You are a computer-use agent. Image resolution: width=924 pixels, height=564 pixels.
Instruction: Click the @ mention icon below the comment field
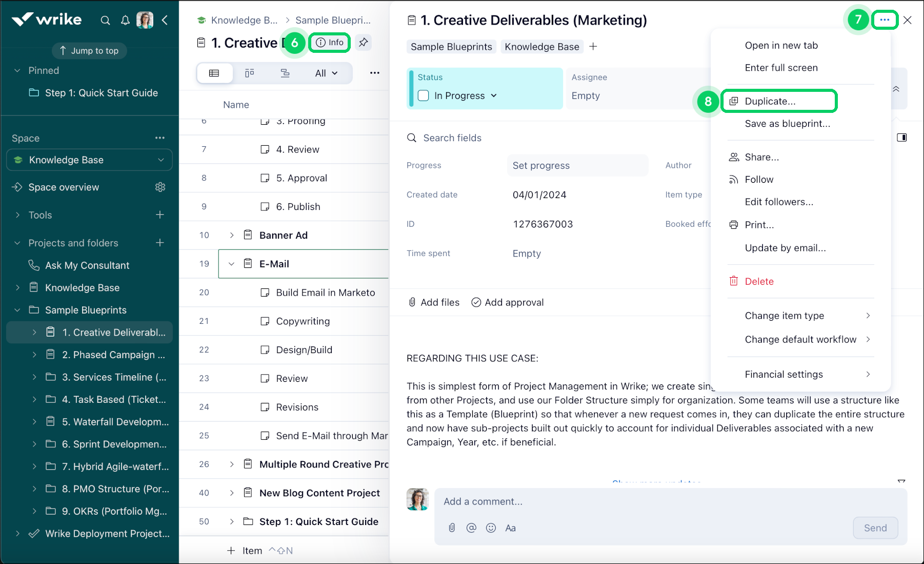(471, 528)
